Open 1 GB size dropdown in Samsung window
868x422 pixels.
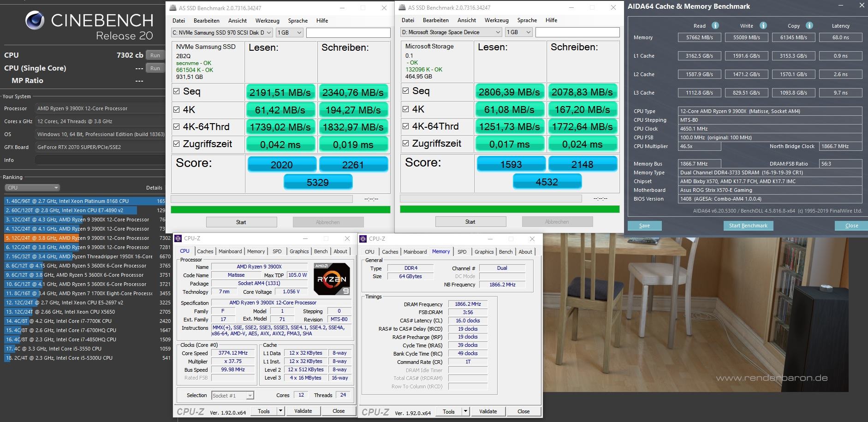(x=289, y=33)
